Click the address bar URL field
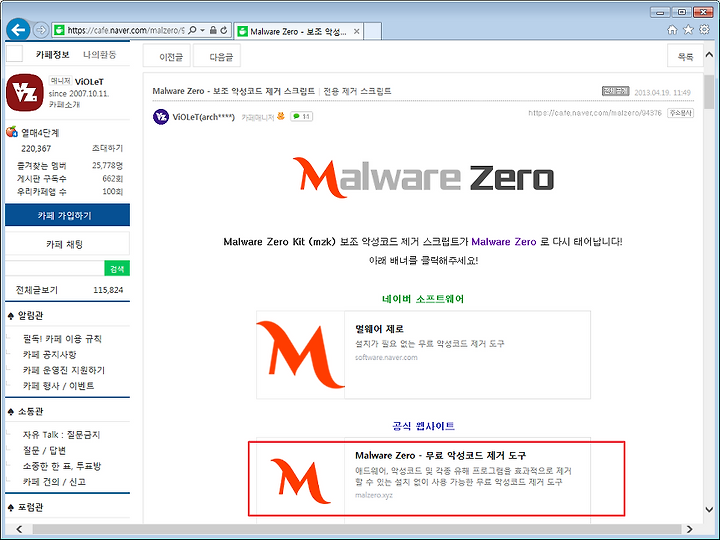 125,30
